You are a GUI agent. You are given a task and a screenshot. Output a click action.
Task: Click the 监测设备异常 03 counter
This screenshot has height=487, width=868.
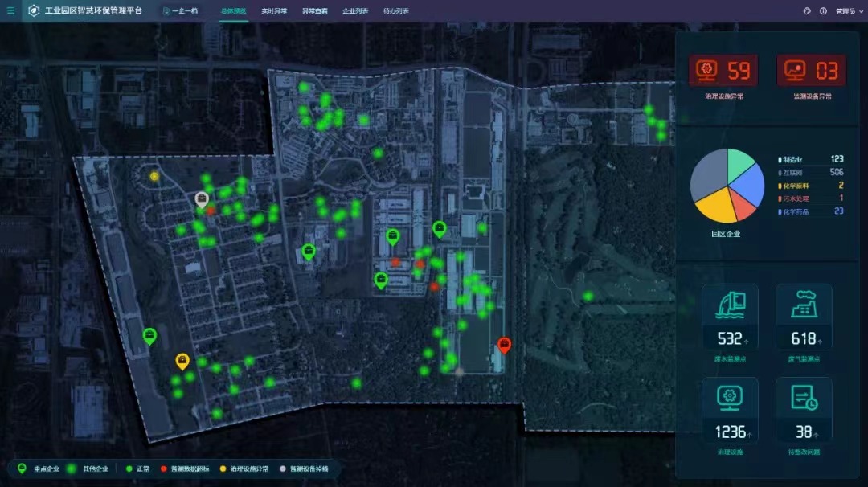click(x=812, y=71)
